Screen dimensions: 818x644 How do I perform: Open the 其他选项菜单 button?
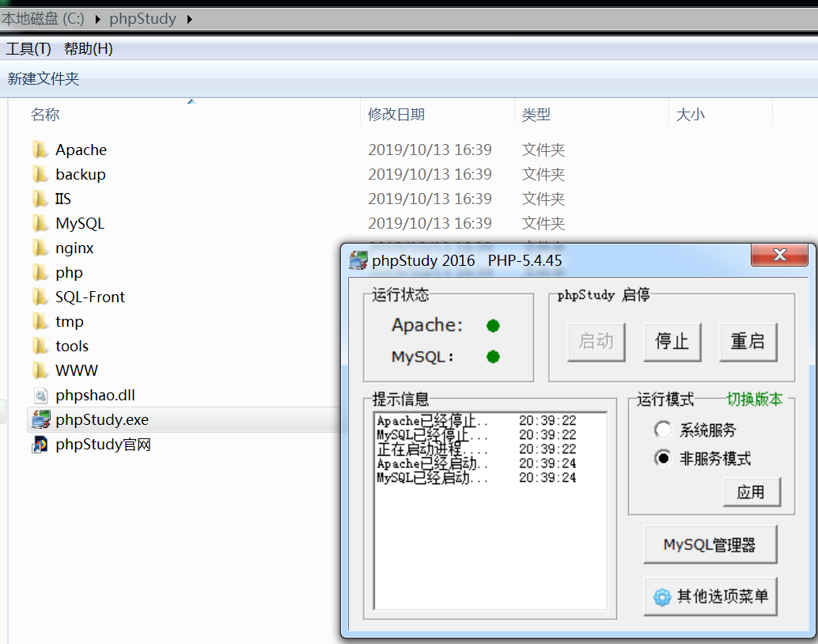pos(710,597)
